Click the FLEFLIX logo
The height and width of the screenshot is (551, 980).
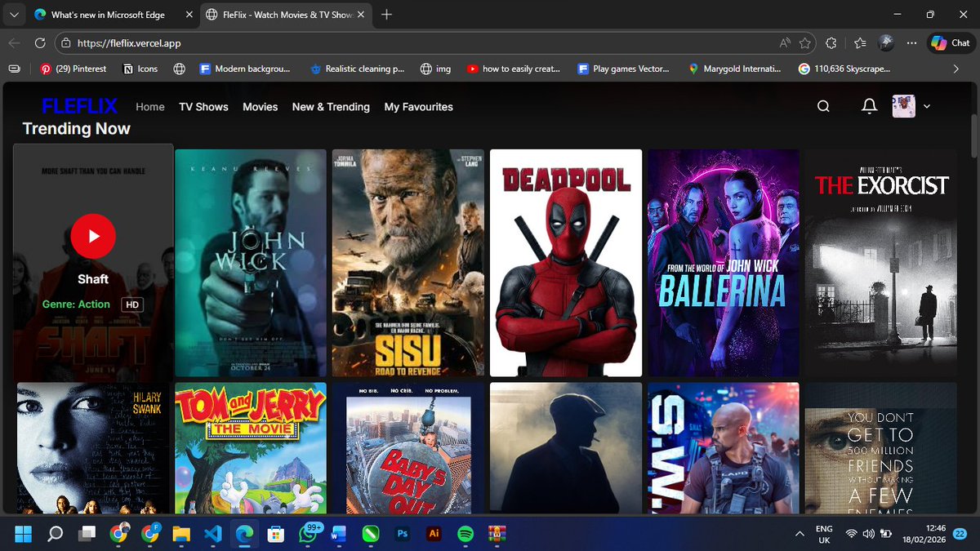tap(80, 106)
